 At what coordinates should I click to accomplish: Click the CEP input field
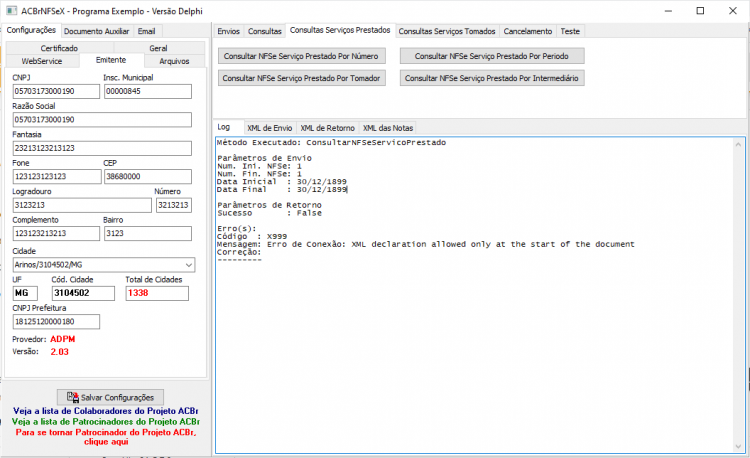(148, 176)
